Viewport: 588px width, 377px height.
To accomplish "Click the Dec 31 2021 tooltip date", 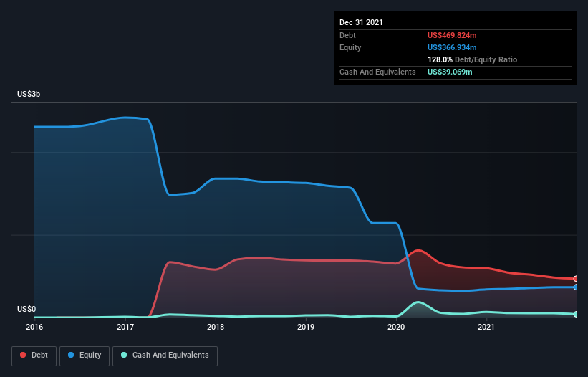I will point(361,22).
